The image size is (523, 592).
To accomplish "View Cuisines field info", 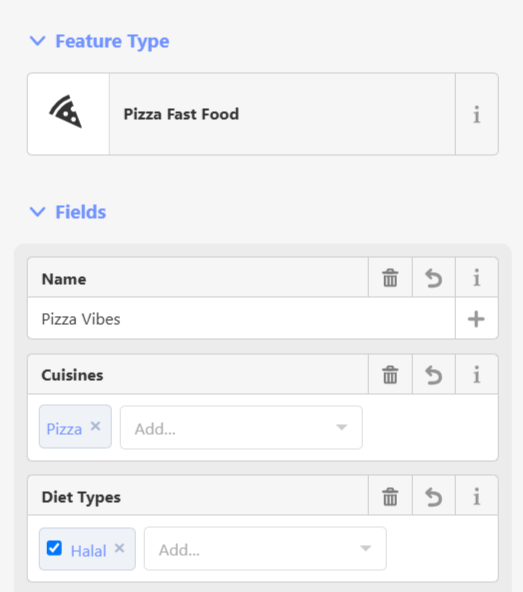I will tap(477, 375).
